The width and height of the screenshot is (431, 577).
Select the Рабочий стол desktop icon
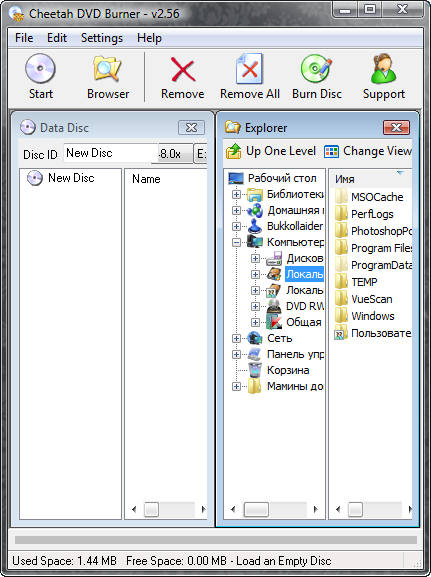click(x=236, y=178)
